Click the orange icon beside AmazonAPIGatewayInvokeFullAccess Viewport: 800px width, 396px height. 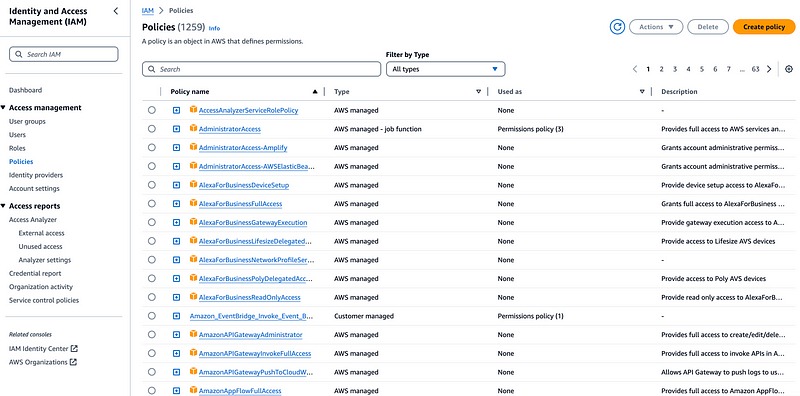[x=193, y=353]
